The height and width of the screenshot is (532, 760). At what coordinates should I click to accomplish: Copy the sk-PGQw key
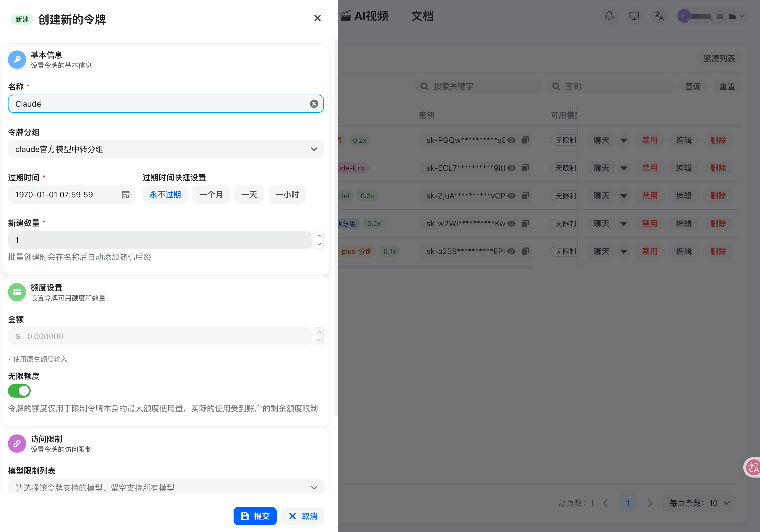525,140
